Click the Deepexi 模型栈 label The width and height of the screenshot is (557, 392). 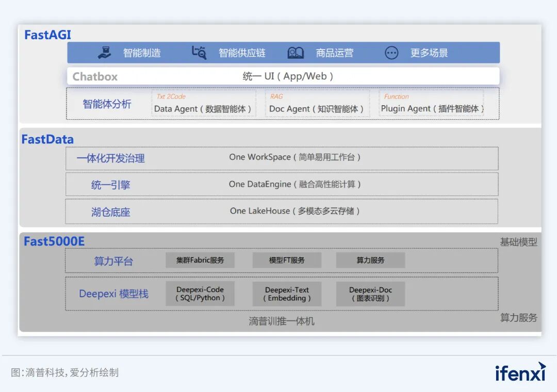pyautogui.click(x=113, y=294)
